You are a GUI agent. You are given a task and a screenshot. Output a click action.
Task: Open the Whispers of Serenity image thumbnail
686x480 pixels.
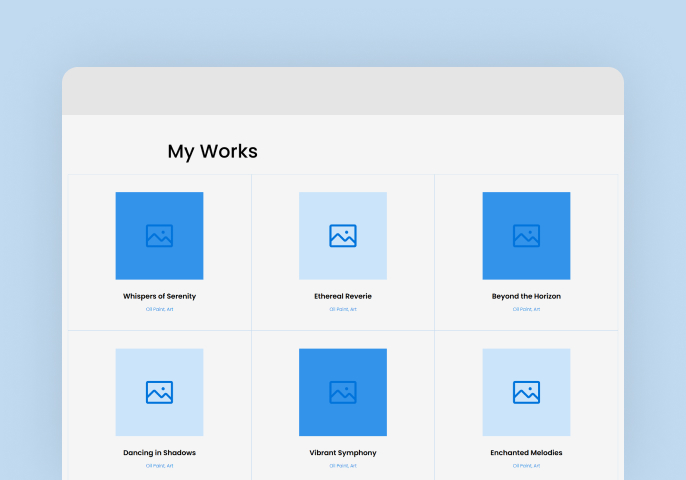(159, 235)
